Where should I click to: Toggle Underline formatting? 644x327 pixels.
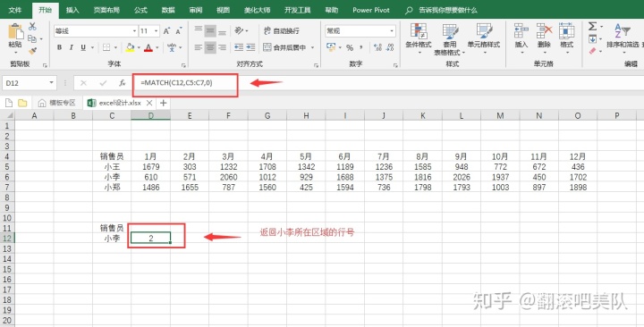[83, 47]
